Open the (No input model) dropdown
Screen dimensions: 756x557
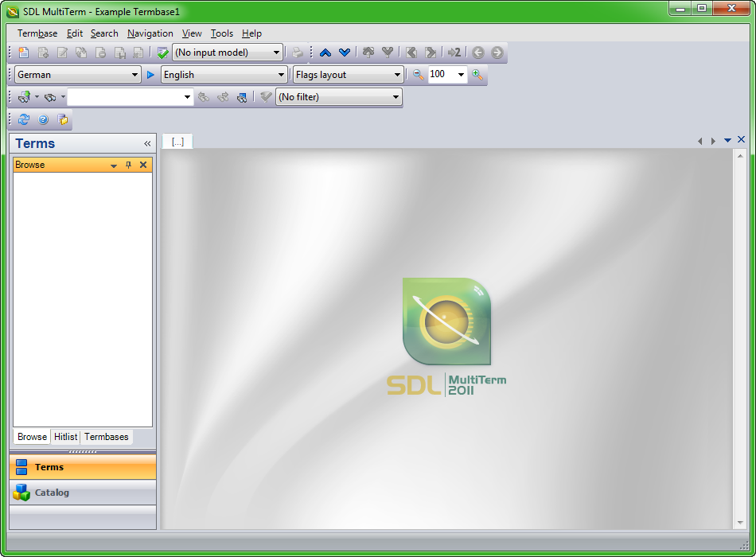click(228, 52)
